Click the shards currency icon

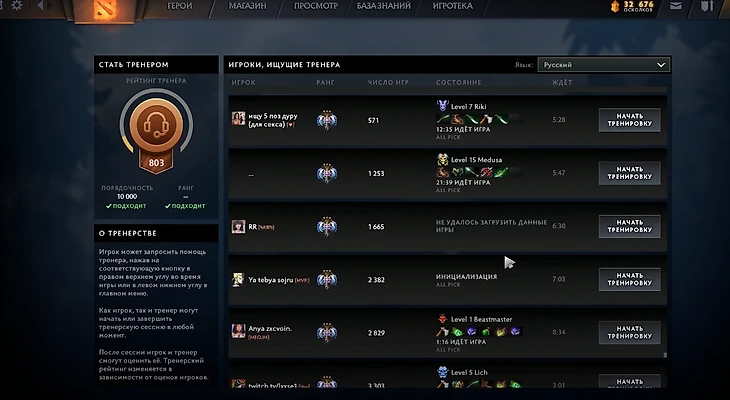pyautogui.click(x=615, y=6)
